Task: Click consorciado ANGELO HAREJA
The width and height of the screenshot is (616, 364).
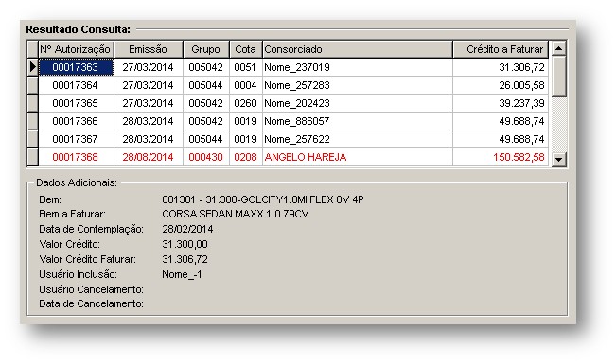Action: click(358, 157)
